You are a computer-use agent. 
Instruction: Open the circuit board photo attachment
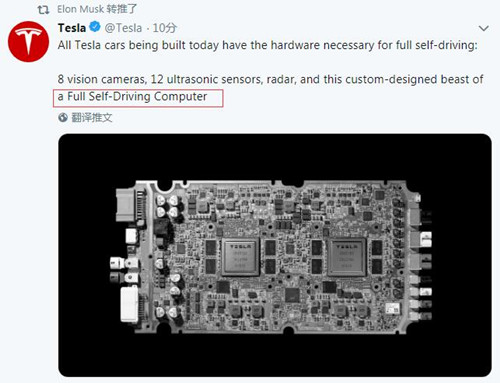(x=275, y=255)
